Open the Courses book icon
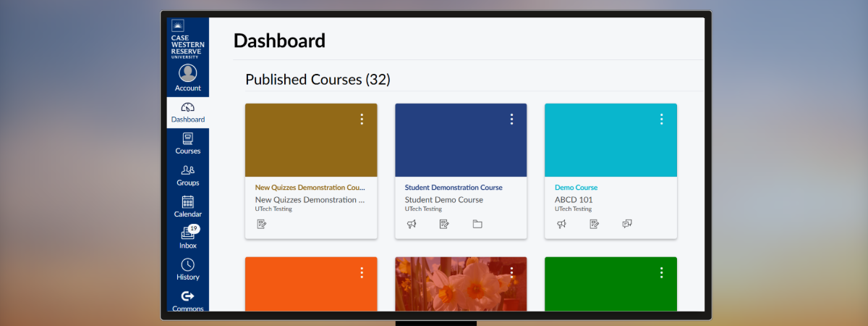Viewport: 868px width, 326px height. 188,138
